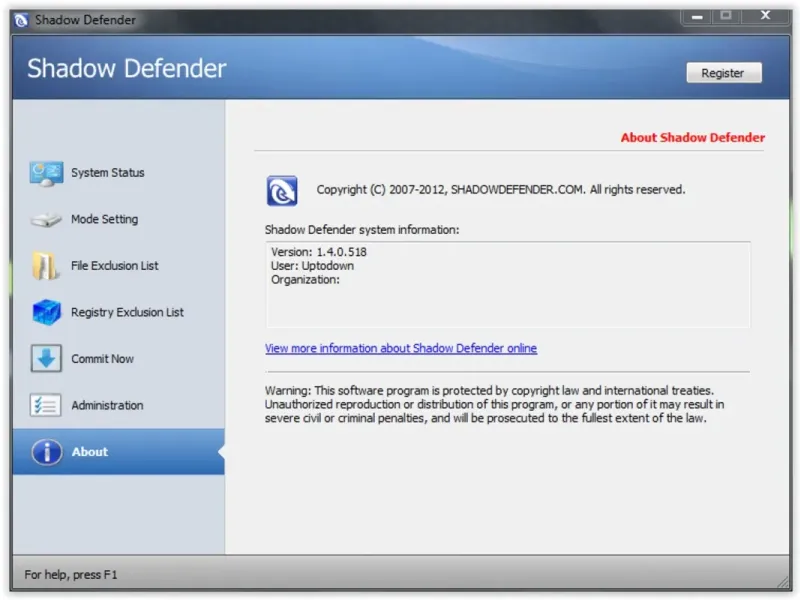This screenshot has width=800, height=600.
Task: Select Commit Now in the sidebar
Action: click(118, 359)
